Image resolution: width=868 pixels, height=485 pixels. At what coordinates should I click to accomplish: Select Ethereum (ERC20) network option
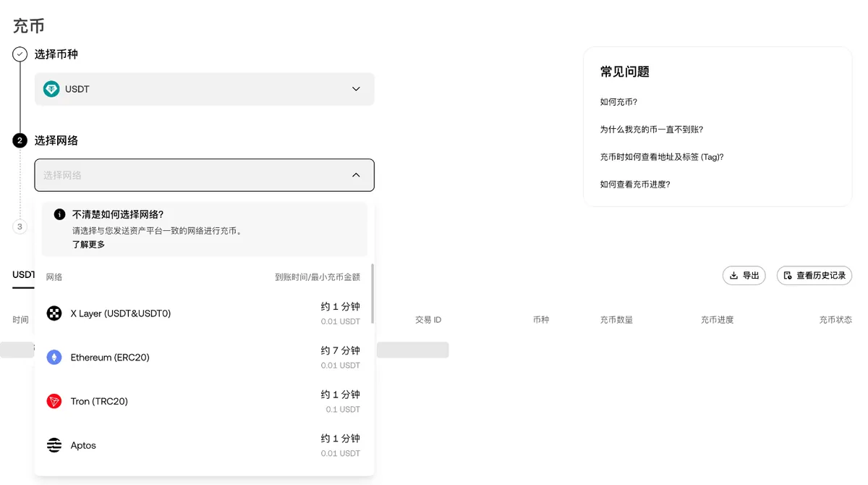(x=203, y=358)
